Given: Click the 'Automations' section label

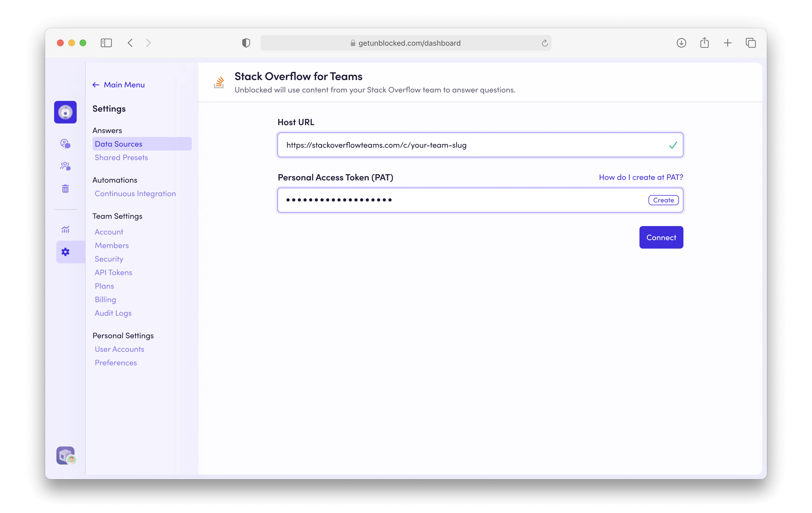Looking at the screenshot, I should [x=115, y=180].
